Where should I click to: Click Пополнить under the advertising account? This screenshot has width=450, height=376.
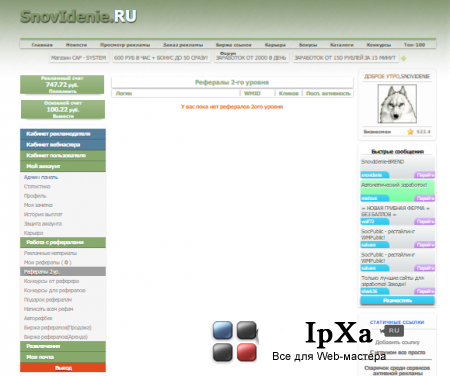click(63, 91)
